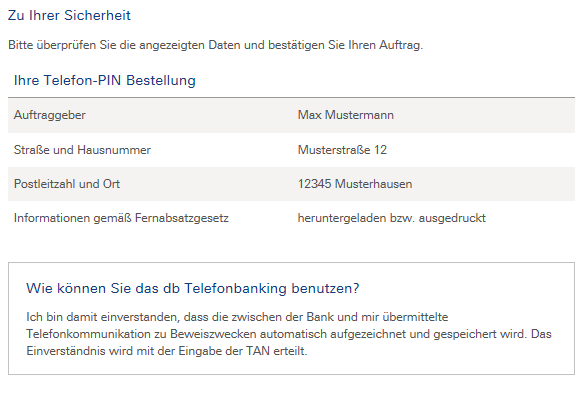Select the value 'Musterstraße 12'
This screenshot has width=582, height=398.
pos(342,150)
